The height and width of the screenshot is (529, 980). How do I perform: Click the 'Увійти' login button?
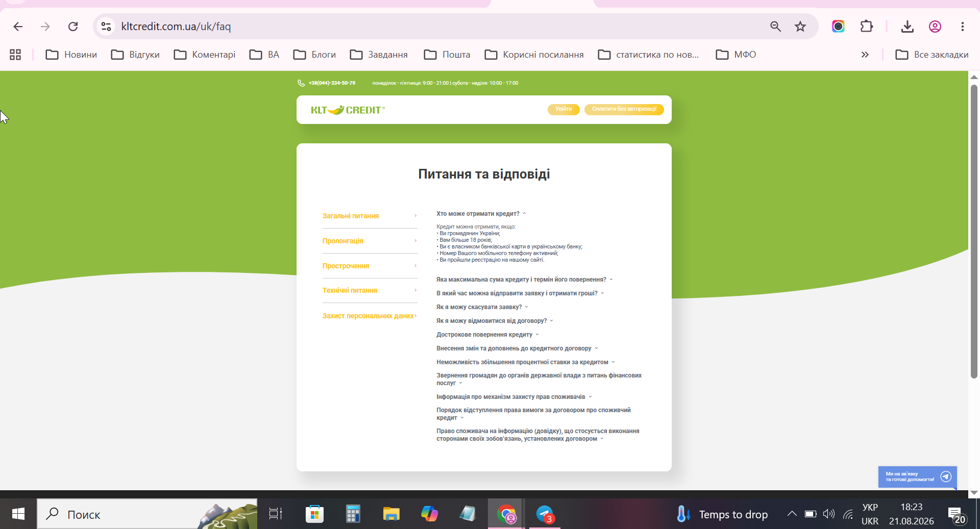(x=563, y=109)
